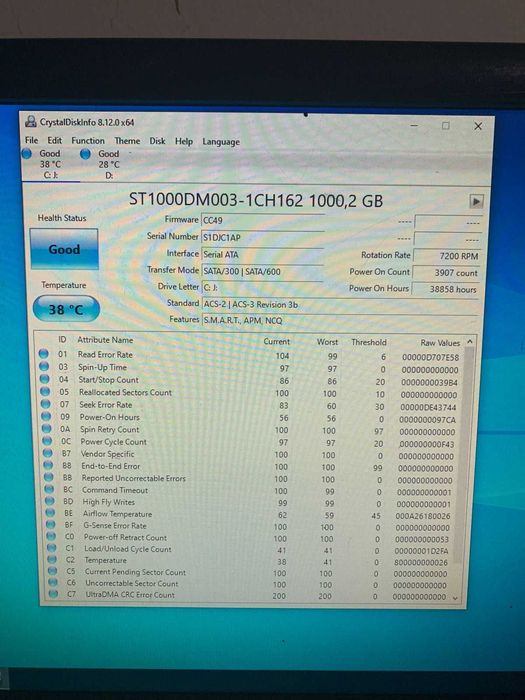Click the attribute list scroll down arrow
The width and height of the screenshot is (525, 700).
[455, 598]
